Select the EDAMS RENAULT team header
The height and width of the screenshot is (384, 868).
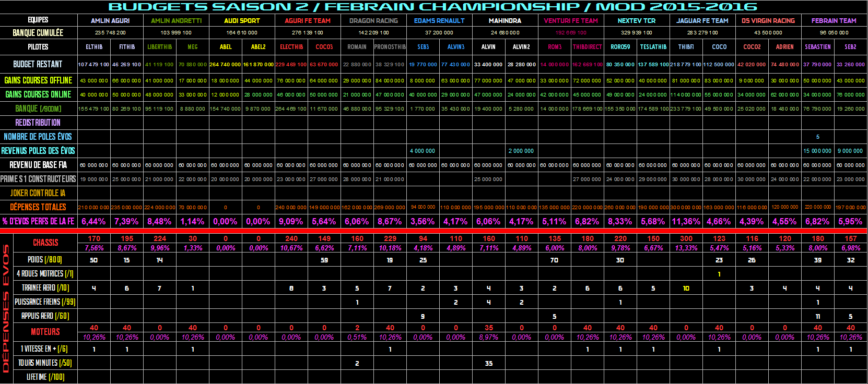439,21
